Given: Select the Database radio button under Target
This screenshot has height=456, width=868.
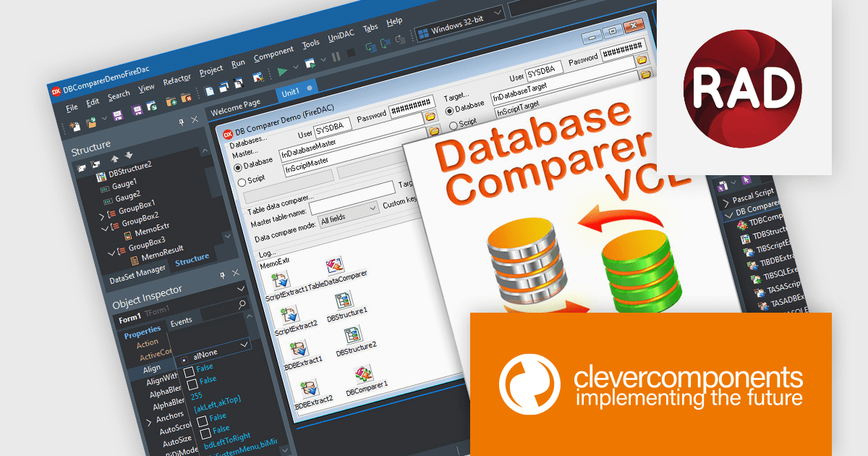Looking at the screenshot, I should coord(450,111).
